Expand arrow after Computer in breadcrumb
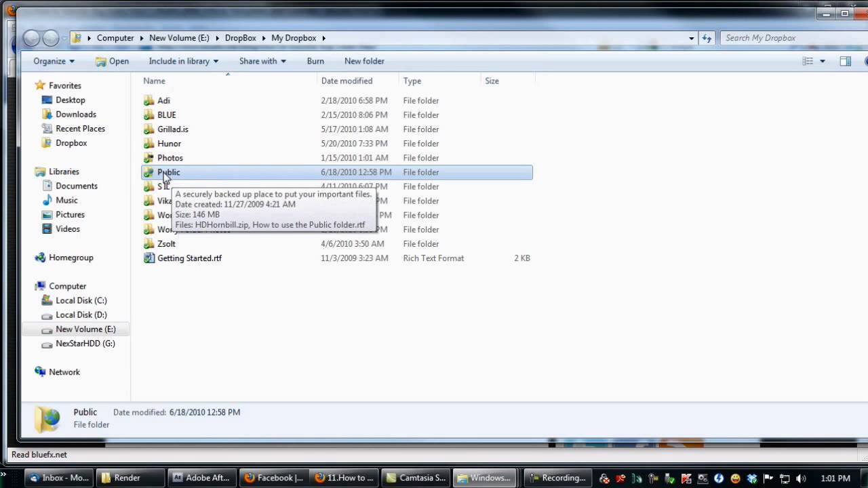 141,38
